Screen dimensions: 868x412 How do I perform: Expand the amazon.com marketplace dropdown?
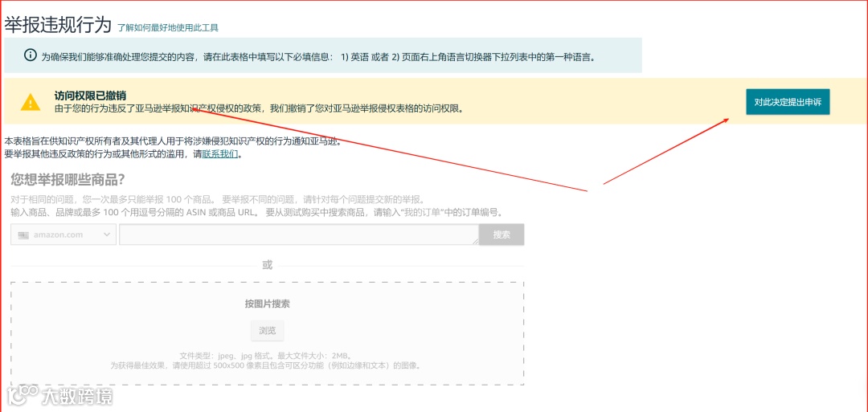pyautogui.click(x=63, y=235)
